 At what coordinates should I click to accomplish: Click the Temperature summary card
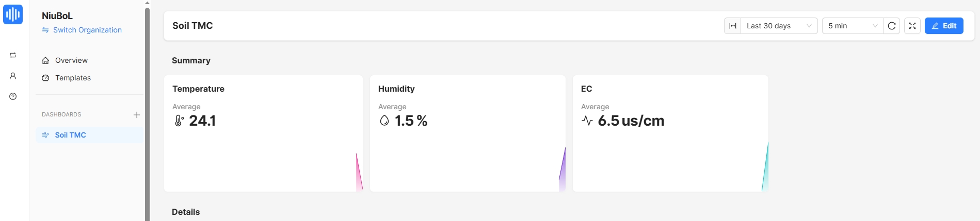tap(263, 155)
